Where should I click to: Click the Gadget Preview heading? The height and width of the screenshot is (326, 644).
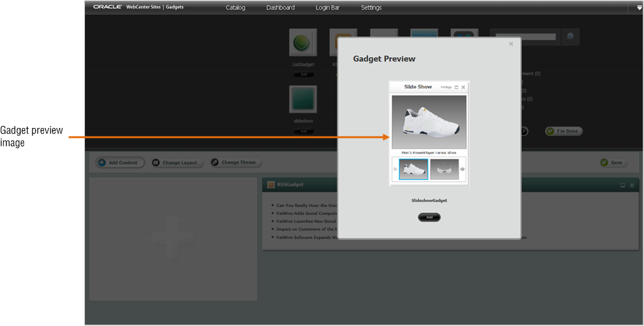(384, 59)
